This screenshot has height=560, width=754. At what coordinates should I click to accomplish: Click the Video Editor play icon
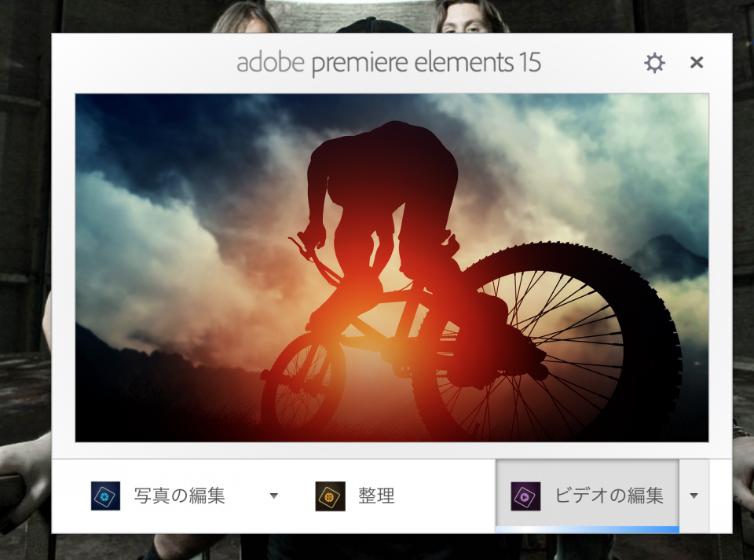click(525, 496)
